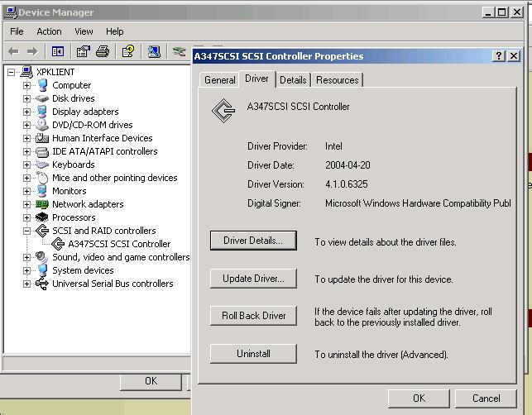The height and width of the screenshot is (415, 532).
Task: Open the View menu
Action: coord(84,31)
